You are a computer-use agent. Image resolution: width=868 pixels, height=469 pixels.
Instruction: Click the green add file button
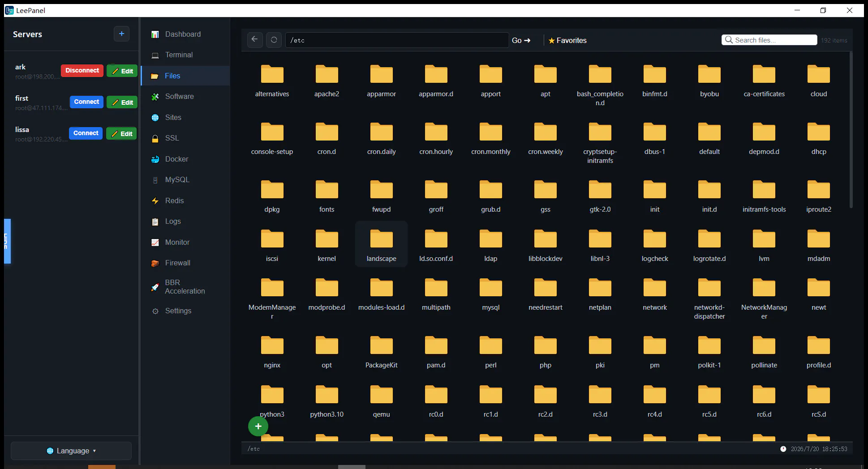[258, 426]
